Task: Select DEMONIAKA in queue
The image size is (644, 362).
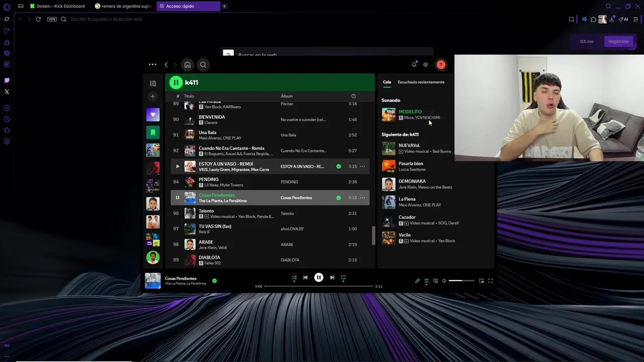Action: click(x=412, y=181)
